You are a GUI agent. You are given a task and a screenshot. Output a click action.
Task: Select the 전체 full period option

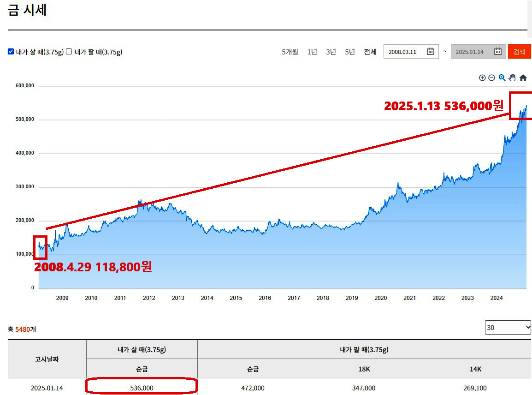click(370, 52)
